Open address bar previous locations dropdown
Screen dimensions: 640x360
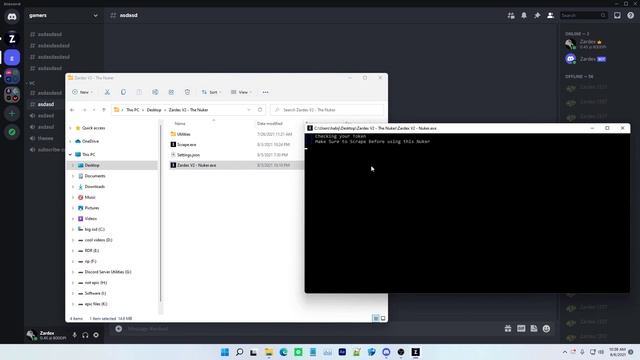249,110
